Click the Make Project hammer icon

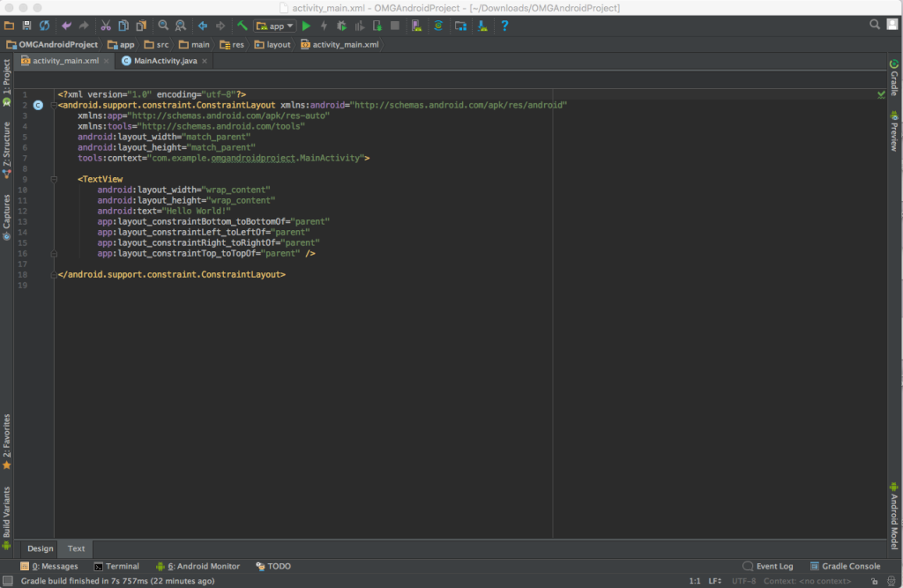[241, 26]
